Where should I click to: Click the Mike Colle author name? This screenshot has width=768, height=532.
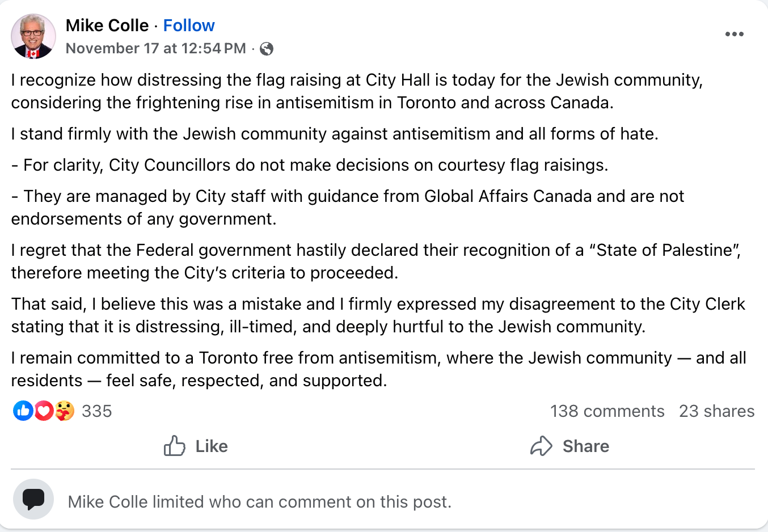[107, 26]
